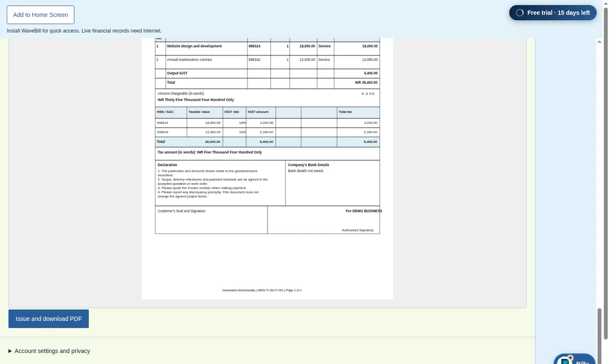Click taxable value 18,000.00 for HSN 998314
609x364 pixels.
[212, 123]
